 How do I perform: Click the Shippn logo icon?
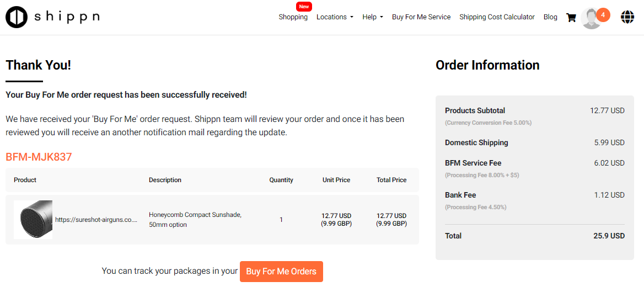[x=17, y=17]
